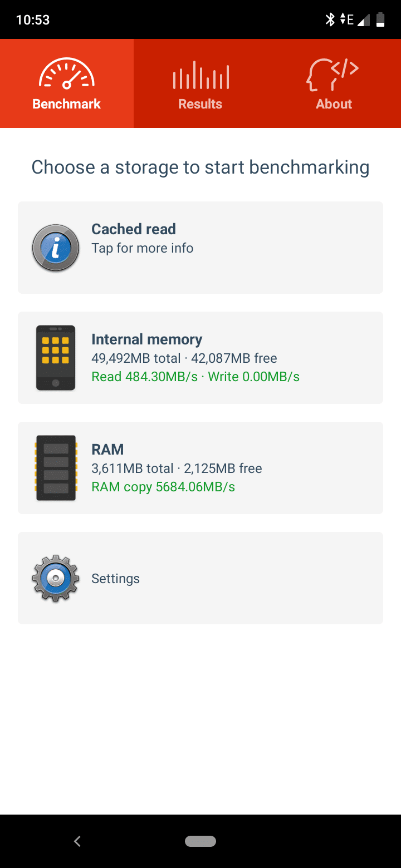
Task: Start benchmarking Internal memory storage
Action: click(200, 358)
